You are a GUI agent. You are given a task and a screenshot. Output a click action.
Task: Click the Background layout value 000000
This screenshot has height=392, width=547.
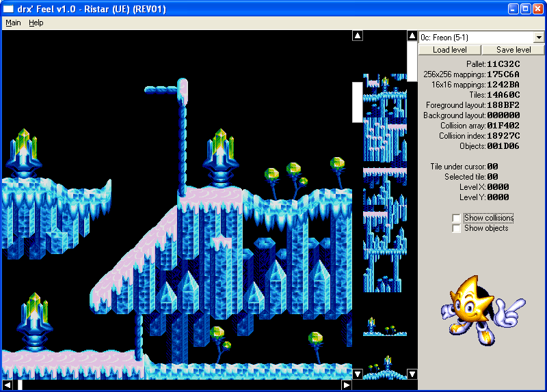[x=503, y=115]
